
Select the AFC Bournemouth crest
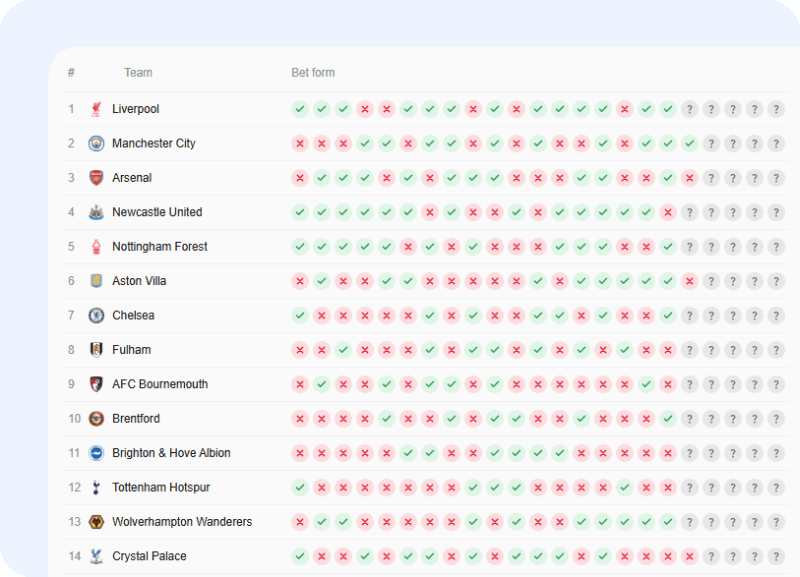tap(96, 384)
